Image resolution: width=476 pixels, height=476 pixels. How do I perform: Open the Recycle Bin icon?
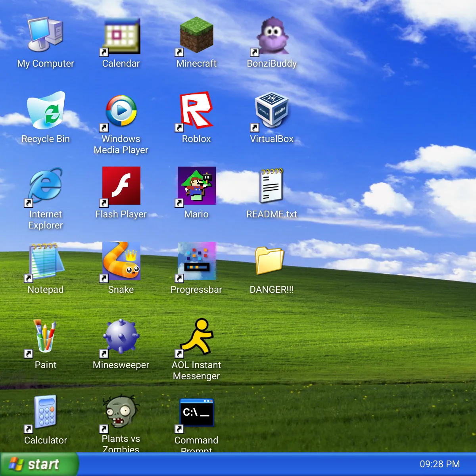[46, 110]
